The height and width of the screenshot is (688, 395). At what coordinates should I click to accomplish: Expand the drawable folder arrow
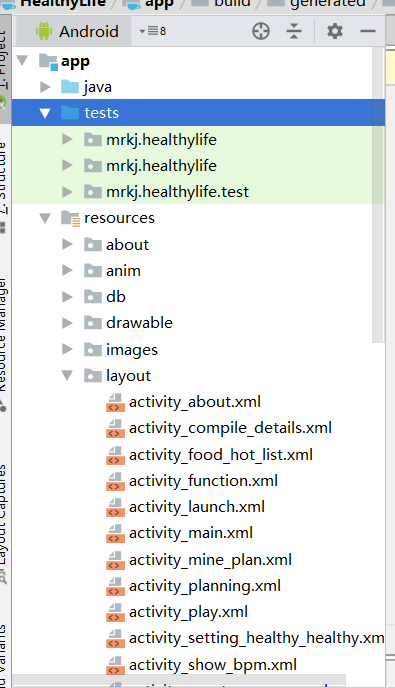pyautogui.click(x=67, y=323)
